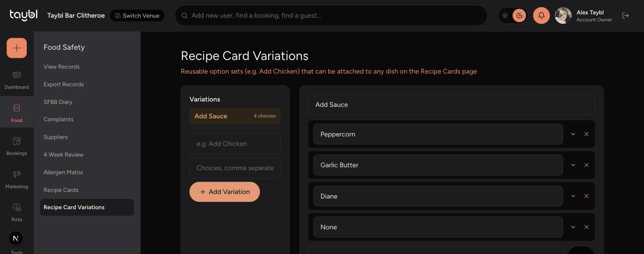The height and width of the screenshot is (254, 644).
Task: Select the Add Sauce variation entry
Action: [235, 116]
